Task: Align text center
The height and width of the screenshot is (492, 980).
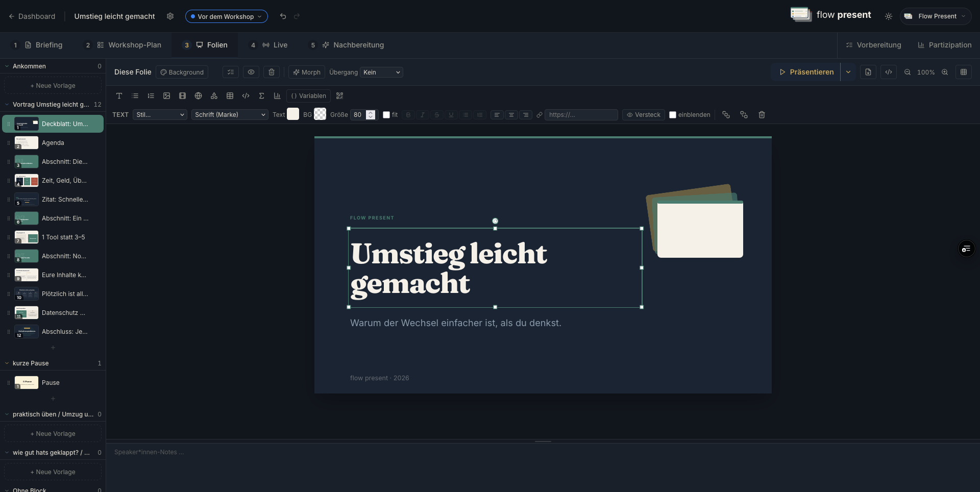Action: click(511, 115)
